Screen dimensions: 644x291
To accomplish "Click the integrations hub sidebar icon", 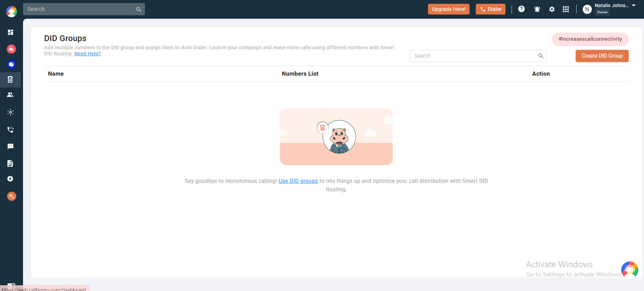I will (10, 112).
